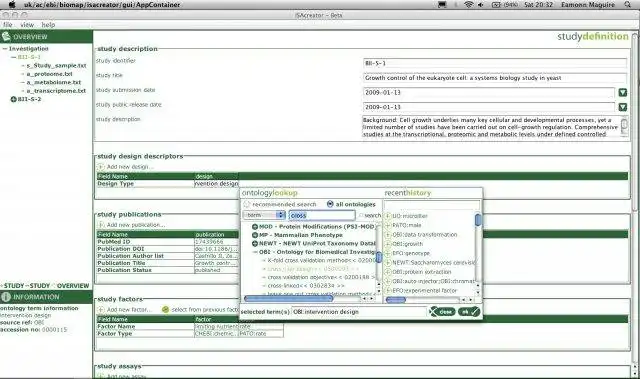Click the study description text area scrollbar

coord(624,127)
